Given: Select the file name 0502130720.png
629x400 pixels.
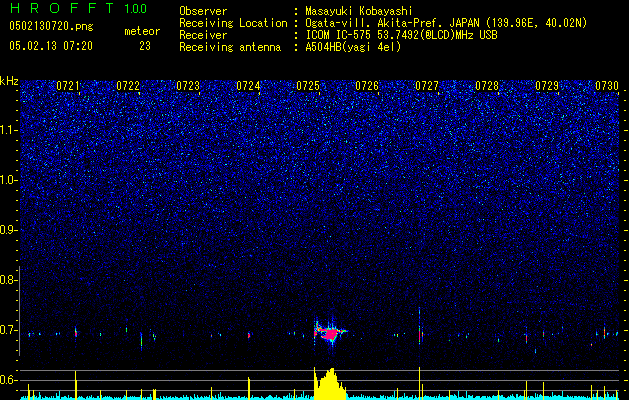Looking at the screenshot, I should (x=51, y=27).
